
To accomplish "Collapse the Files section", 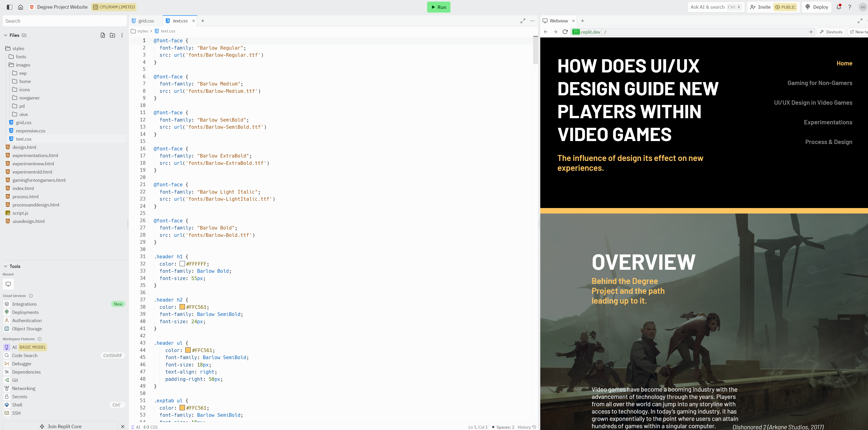I will [5, 35].
